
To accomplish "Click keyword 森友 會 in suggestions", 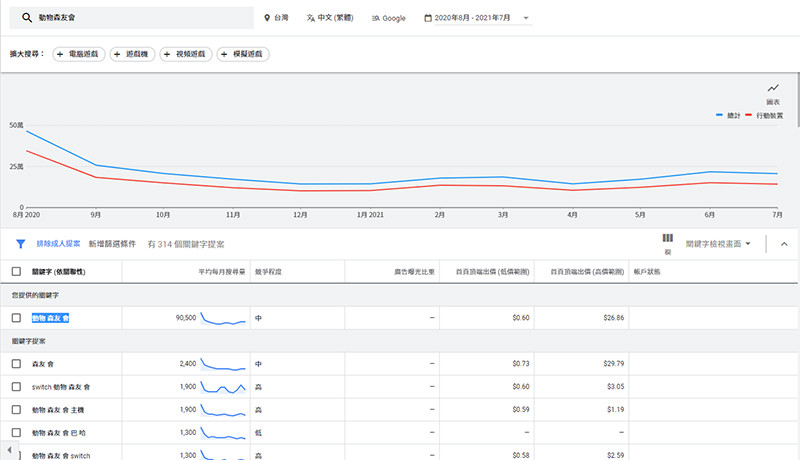I will tap(43, 364).
